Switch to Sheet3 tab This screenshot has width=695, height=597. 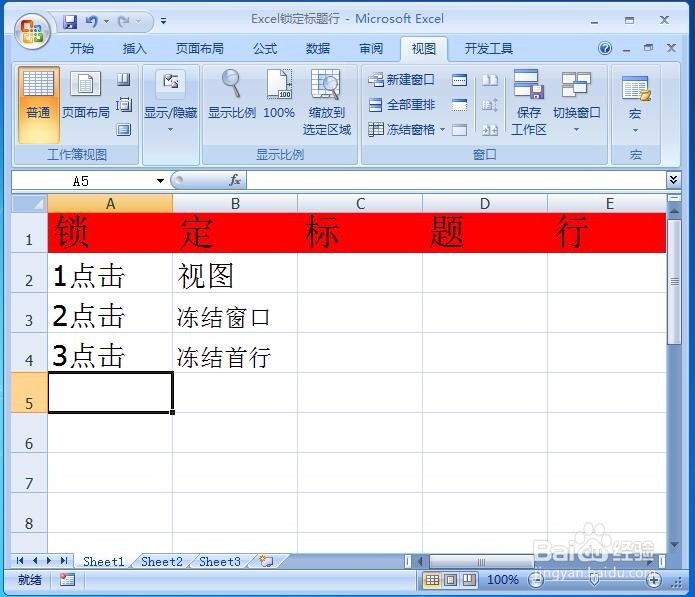point(220,562)
